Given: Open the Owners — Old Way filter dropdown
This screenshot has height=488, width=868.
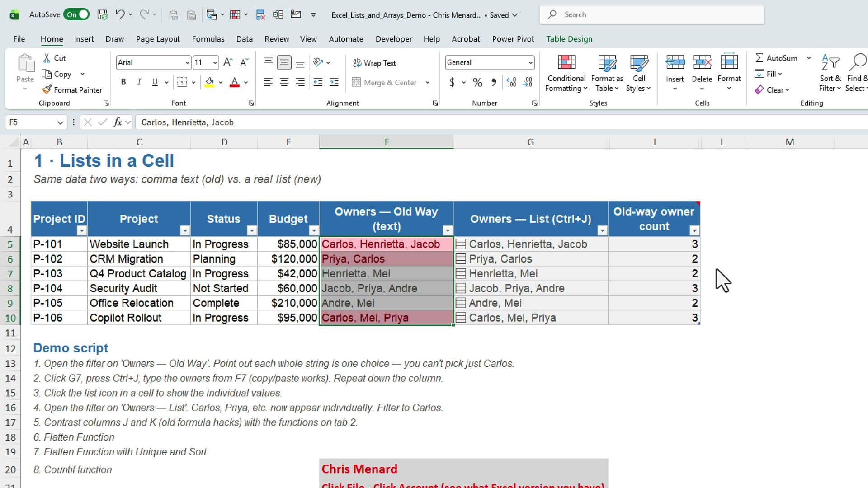Looking at the screenshot, I should point(448,230).
